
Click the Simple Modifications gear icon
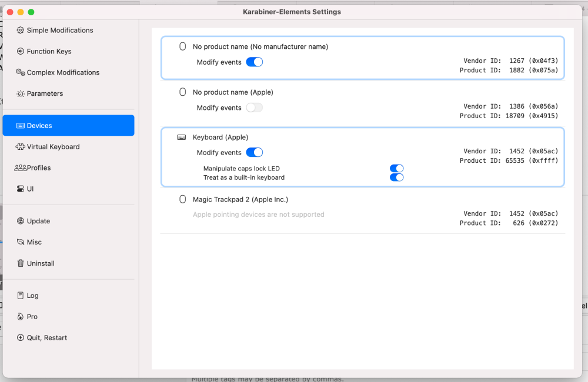(x=20, y=31)
